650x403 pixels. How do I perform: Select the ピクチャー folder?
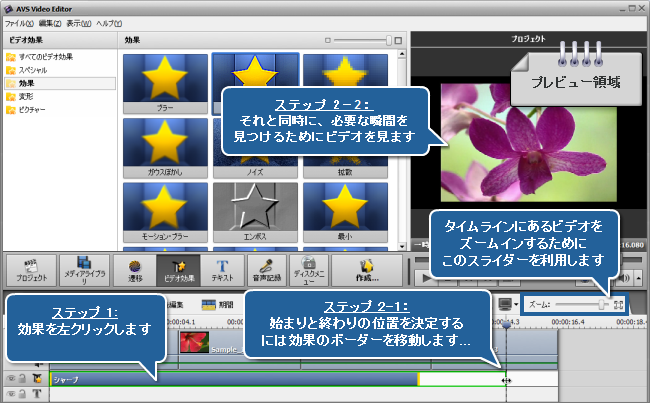pos(26,110)
